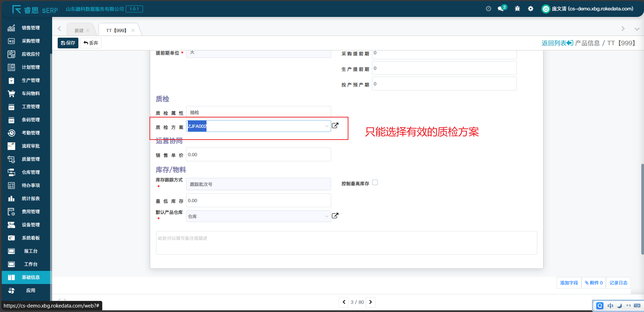Open external link icon beside 默认产品仓库 field
Screen dimensions: 644x312
point(335,216)
